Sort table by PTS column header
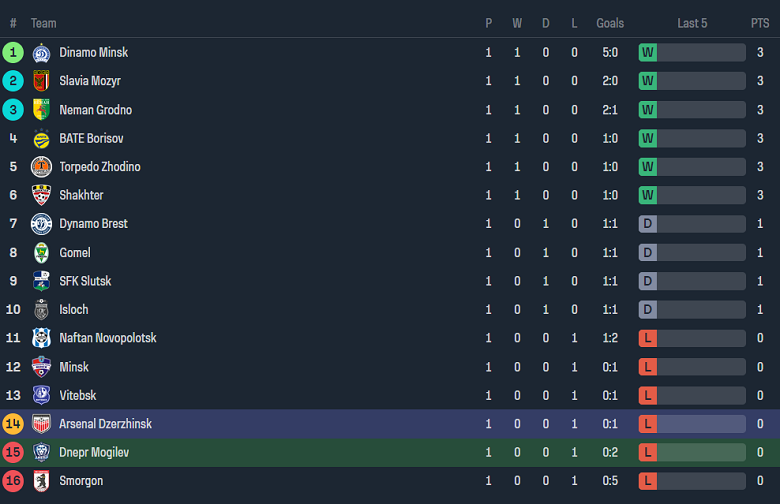 pyautogui.click(x=760, y=23)
